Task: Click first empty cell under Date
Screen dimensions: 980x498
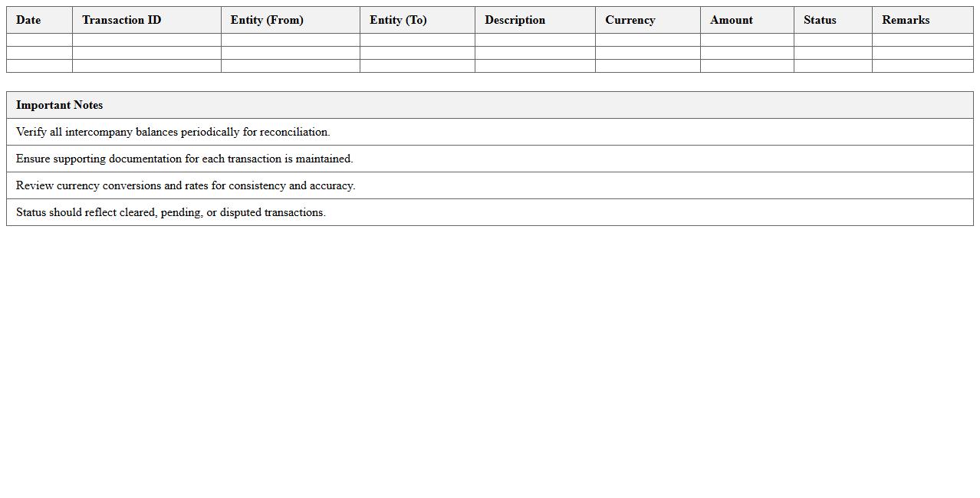Action: [39, 40]
